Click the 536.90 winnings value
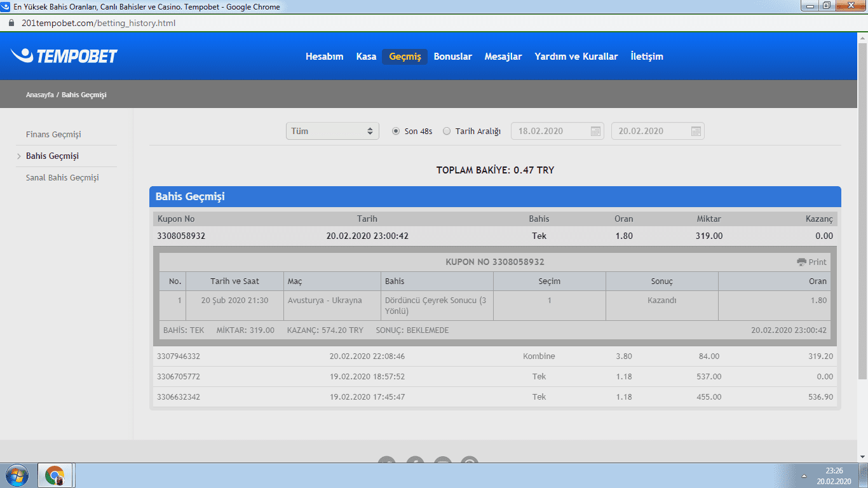 pyautogui.click(x=820, y=397)
